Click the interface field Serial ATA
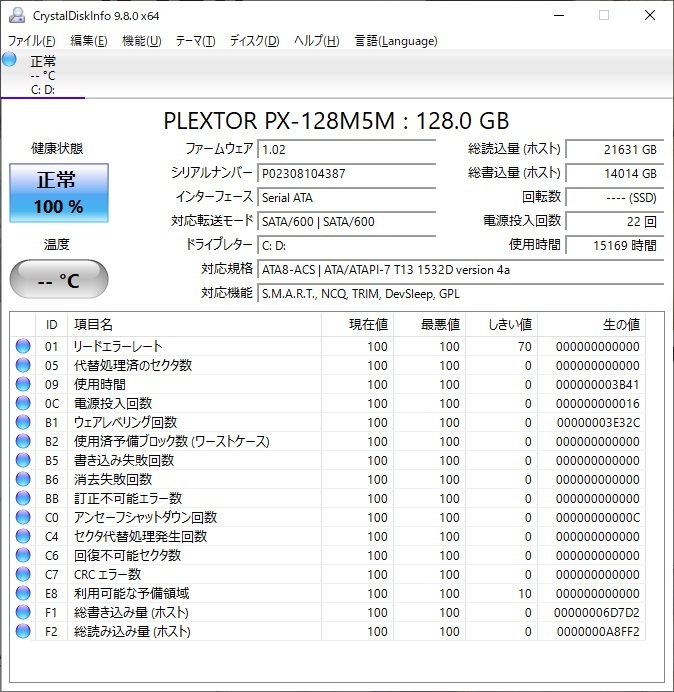This screenshot has width=674, height=692. coord(347,197)
